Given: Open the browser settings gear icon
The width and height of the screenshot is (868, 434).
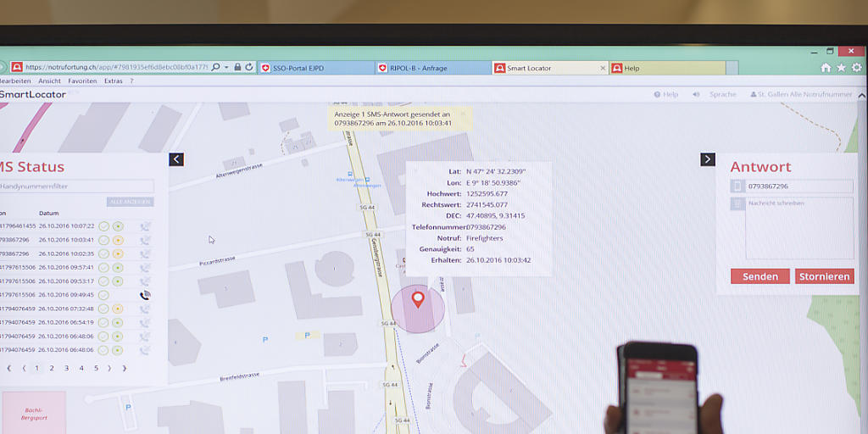Looking at the screenshot, I should click(857, 68).
